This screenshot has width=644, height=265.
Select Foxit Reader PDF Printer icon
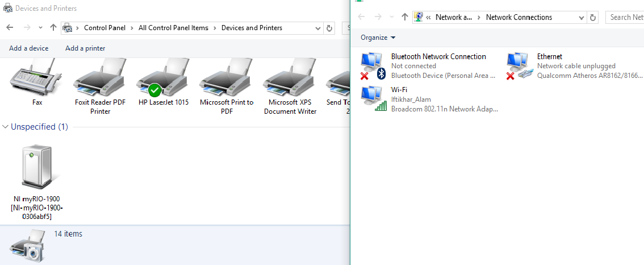tap(100, 77)
